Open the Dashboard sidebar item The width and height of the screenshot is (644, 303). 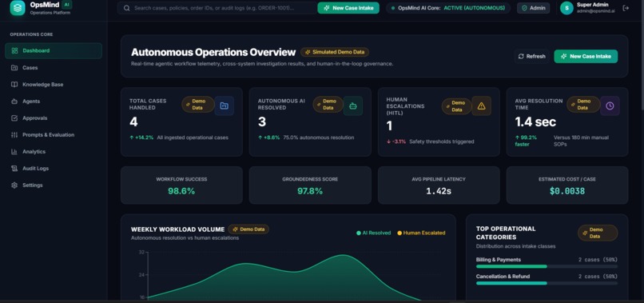coord(54,50)
